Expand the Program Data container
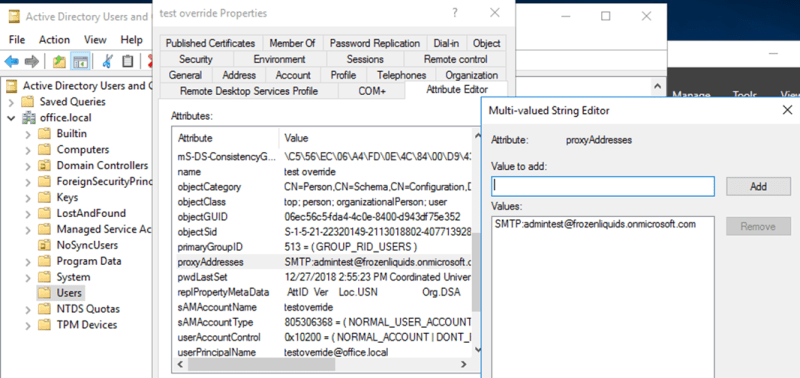800x378 pixels. [29, 261]
